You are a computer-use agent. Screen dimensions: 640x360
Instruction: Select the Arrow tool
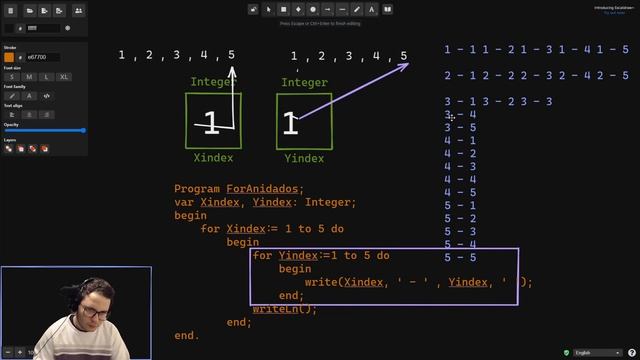[x=327, y=9]
